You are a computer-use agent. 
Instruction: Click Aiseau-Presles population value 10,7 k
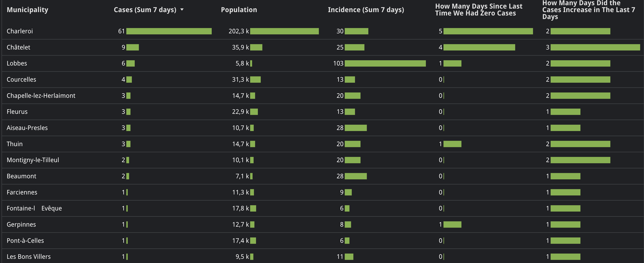[240, 128]
